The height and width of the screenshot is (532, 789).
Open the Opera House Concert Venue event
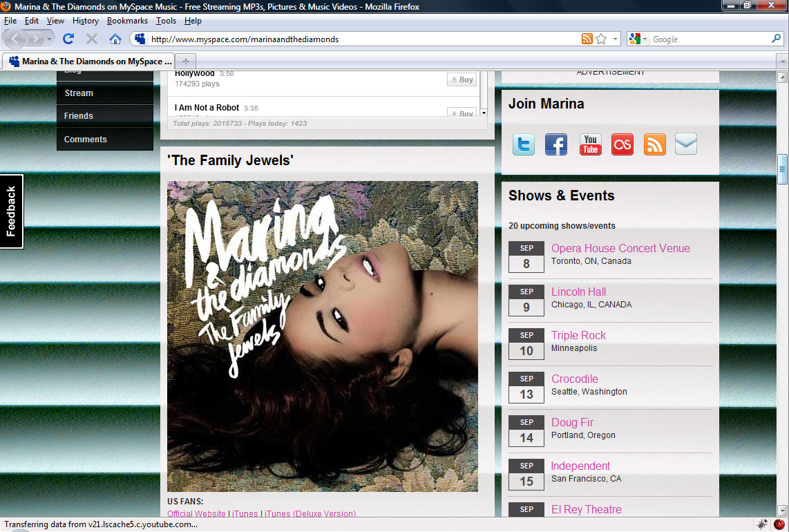620,248
